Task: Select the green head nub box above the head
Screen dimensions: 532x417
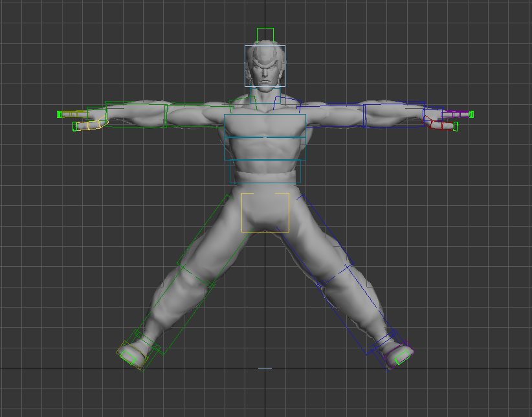Action: pyautogui.click(x=265, y=36)
